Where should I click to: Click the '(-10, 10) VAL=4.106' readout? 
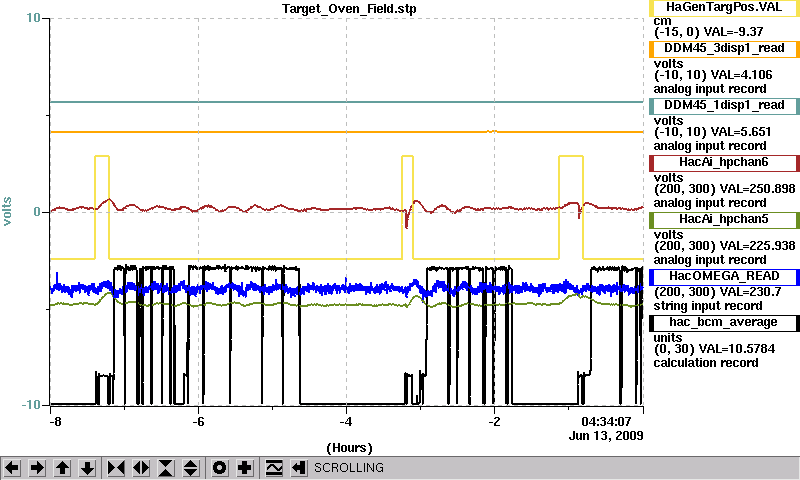713,75
